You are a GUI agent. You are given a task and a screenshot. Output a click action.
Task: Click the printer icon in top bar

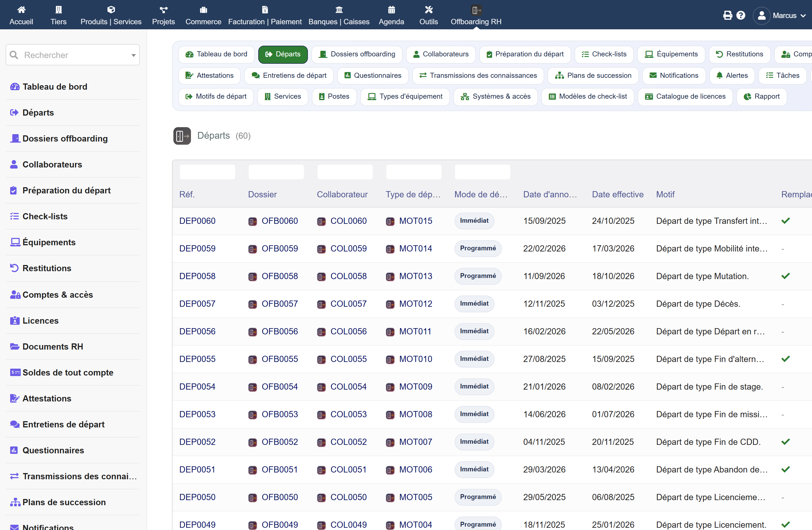727,15
